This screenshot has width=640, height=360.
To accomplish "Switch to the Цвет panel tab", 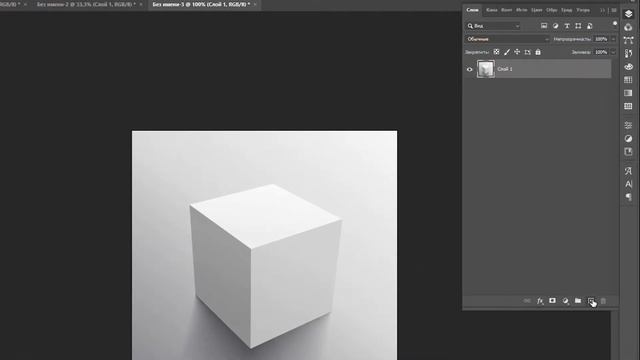I will [x=537, y=10].
